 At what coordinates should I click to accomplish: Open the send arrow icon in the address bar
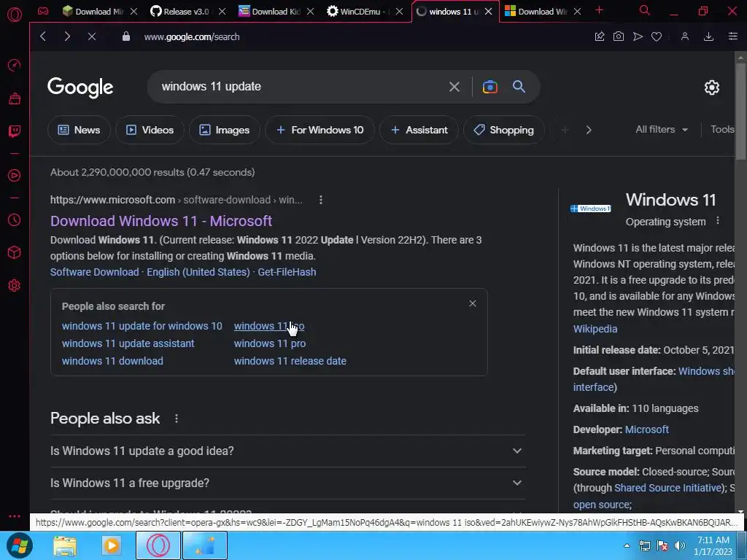click(638, 36)
